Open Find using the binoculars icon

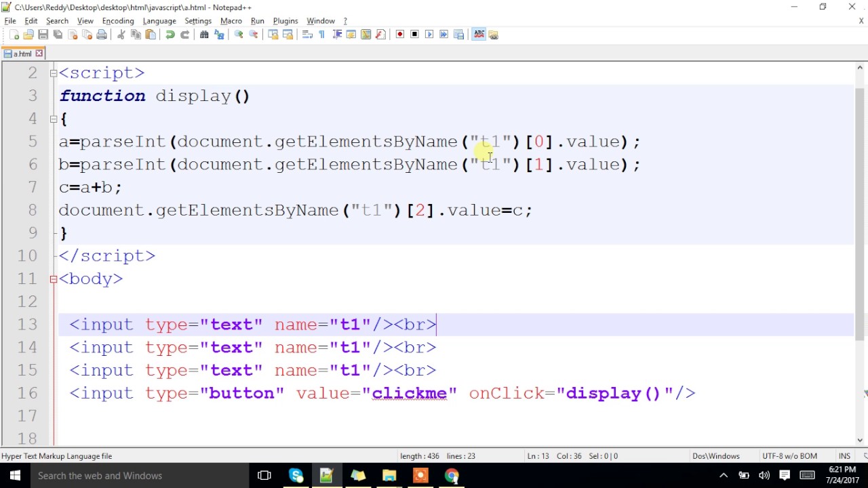pos(204,35)
